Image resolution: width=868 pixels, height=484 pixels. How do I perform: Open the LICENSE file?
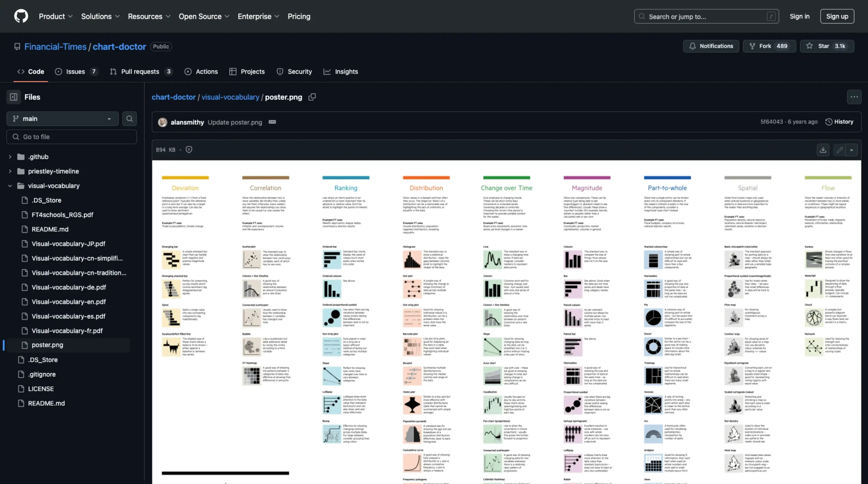41,389
